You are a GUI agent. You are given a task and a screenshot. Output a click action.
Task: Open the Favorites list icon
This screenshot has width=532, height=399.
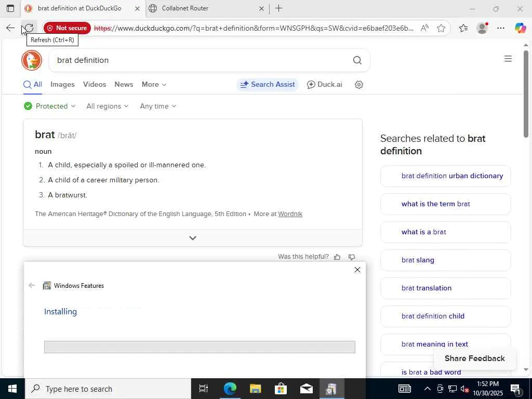[463, 28]
